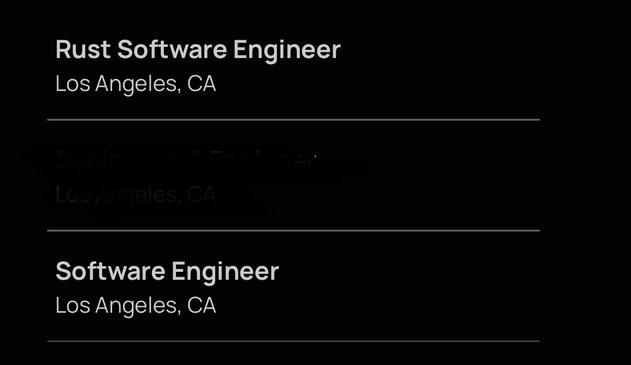Viewport: 631px width, 365px height.
Task: Click the CA abbreviation under Rust Software Engineer
Action: pos(202,84)
